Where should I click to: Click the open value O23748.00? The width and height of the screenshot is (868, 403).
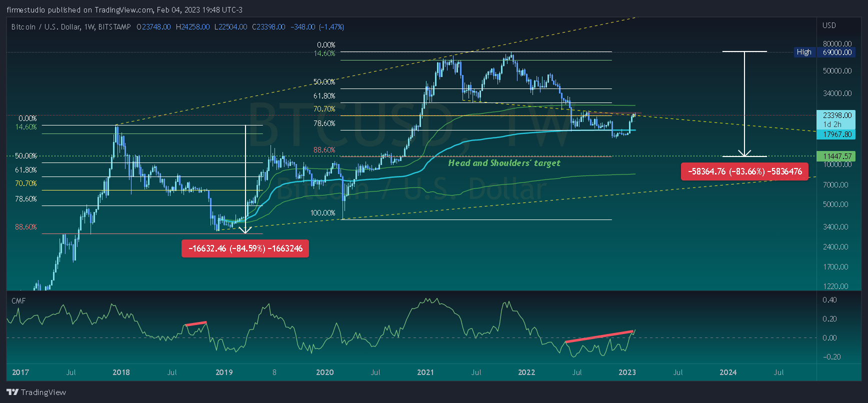pyautogui.click(x=154, y=27)
